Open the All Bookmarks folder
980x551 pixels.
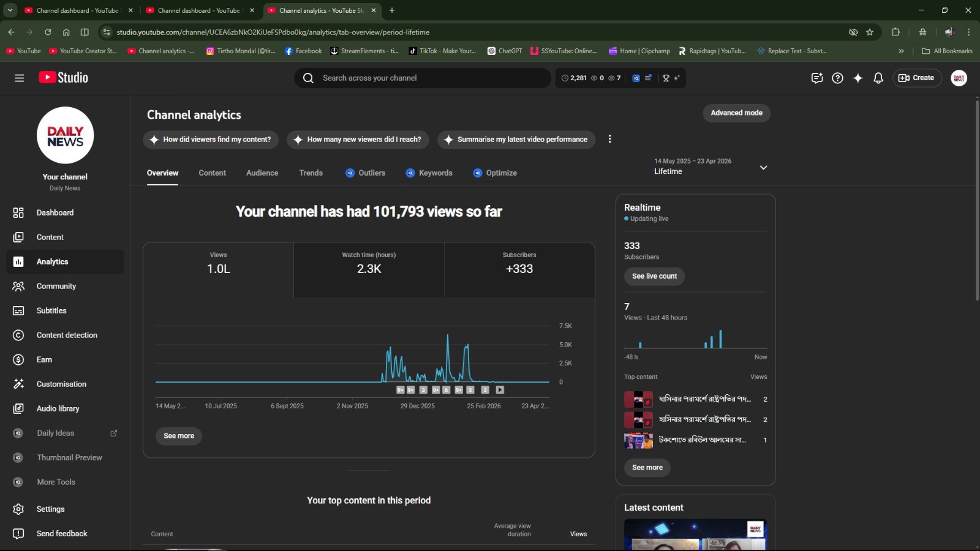[947, 51]
